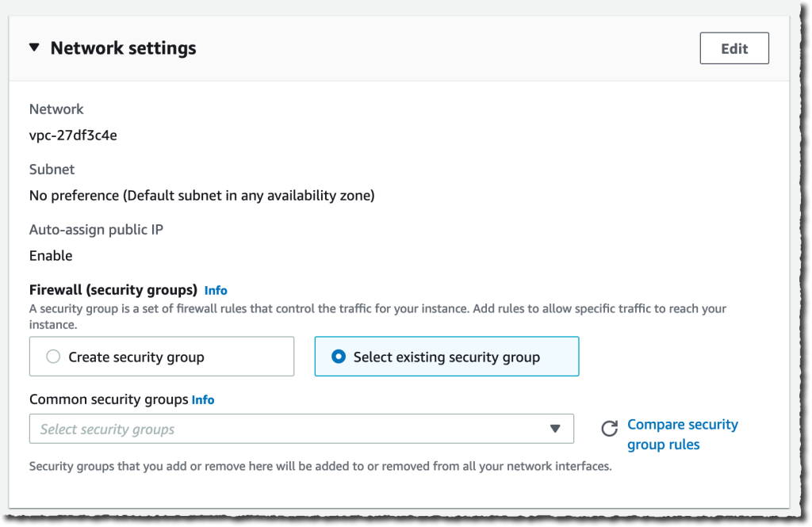Click the Select existing security group highlighted card
This screenshot has width=812, height=527.
point(446,357)
